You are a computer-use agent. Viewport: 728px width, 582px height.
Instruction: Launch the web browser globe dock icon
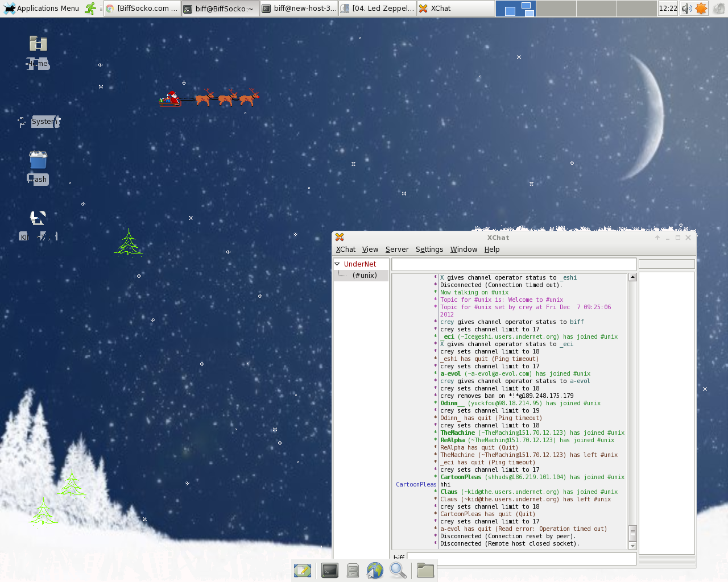coord(375,570)
